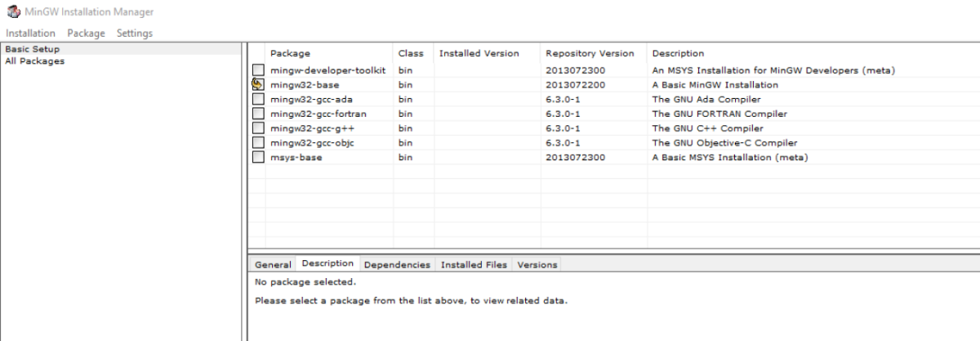Image resolution: width=980 pixels, height=341 pixels.
Task: Switch to the General tab
Action: 273,265
